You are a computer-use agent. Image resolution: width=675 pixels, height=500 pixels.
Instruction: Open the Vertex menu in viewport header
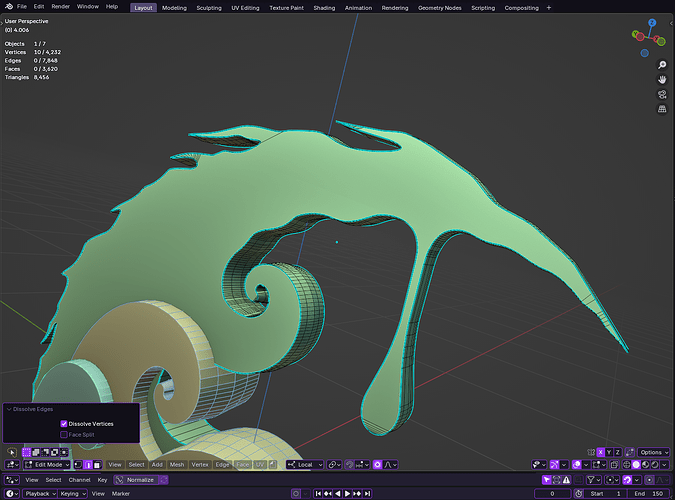point(200,465)
